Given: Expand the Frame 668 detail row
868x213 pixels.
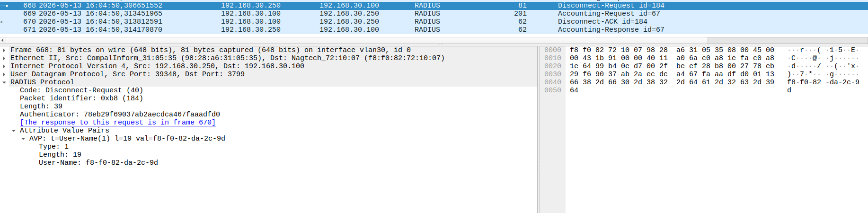Looking at the screenshot, I should point(4,50).
